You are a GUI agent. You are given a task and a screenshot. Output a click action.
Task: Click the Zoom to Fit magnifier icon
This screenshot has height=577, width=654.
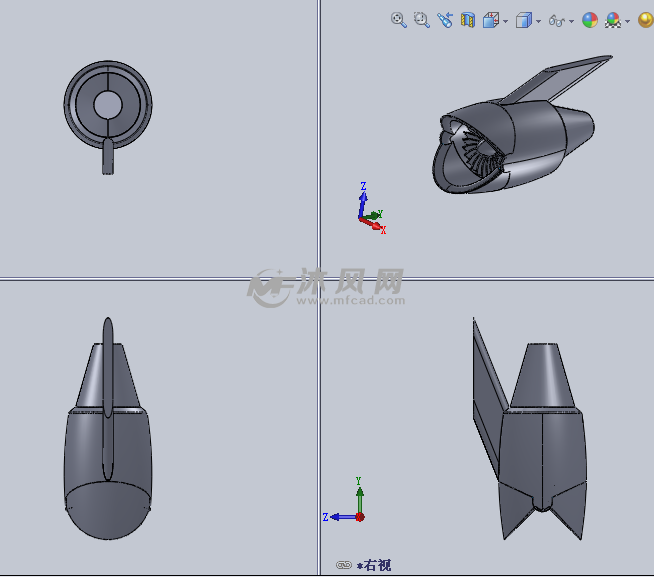pos(399,20)
